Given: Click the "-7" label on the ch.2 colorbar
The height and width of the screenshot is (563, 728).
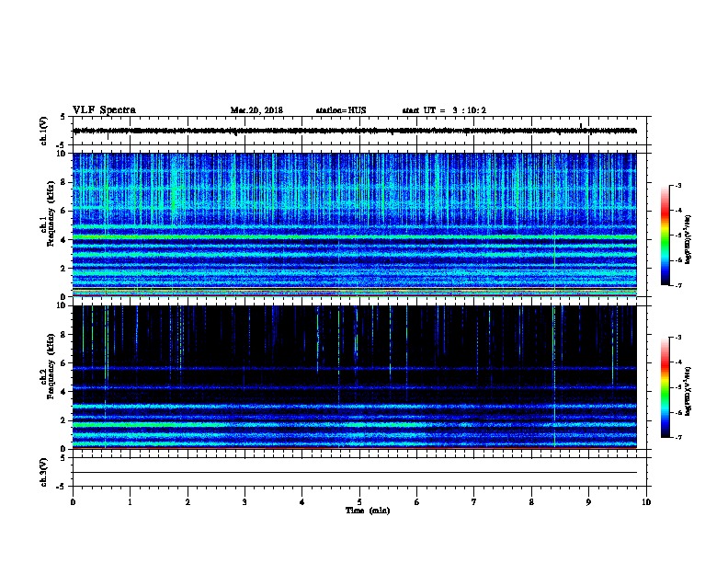Looking at the screenshot, I should pyautogui.click(x=677, y=438).
